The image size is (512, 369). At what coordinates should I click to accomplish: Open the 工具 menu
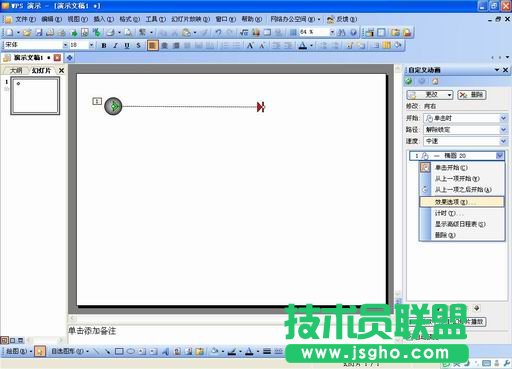pyautogui.click(x=155, y=19)
